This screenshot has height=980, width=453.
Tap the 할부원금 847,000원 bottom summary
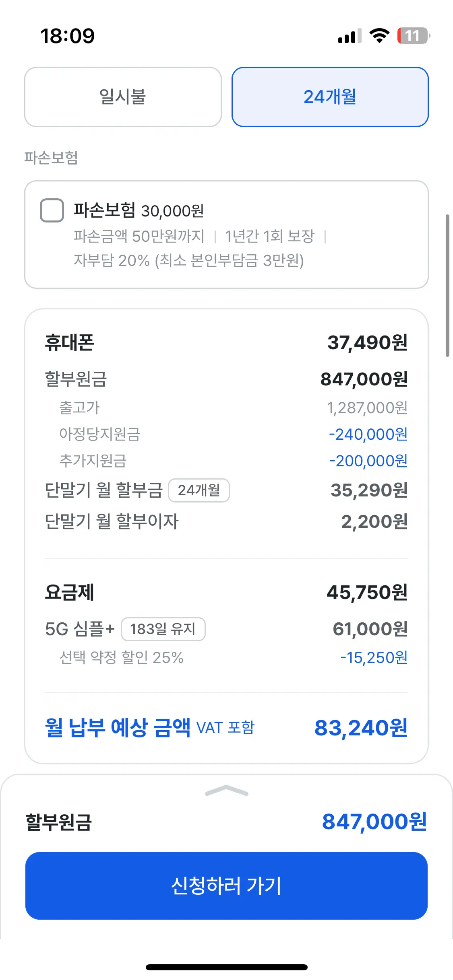click(226, 821)
